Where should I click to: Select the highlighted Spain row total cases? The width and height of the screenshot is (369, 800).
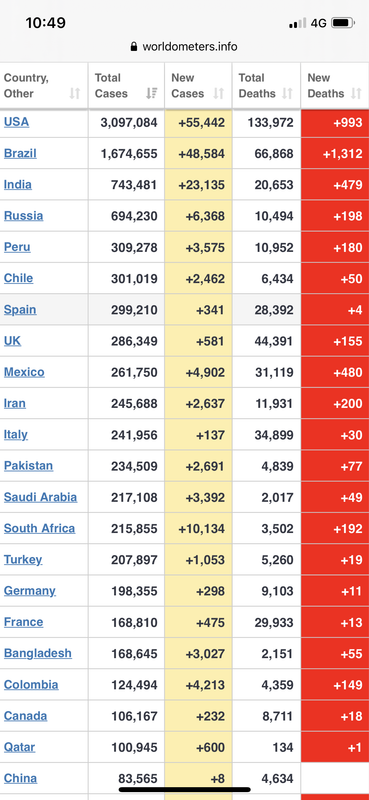click(127, 310)
